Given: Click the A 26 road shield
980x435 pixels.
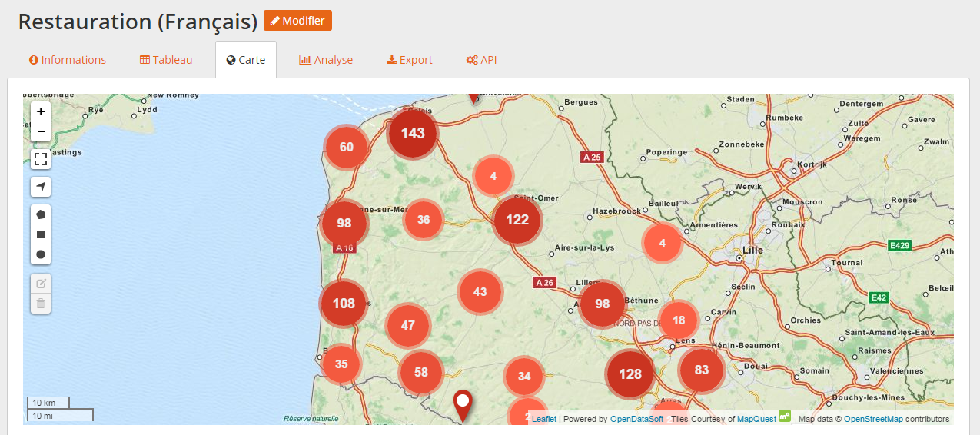Looking at the screenshot, I should pyautogui.click(x=544, y=282).
